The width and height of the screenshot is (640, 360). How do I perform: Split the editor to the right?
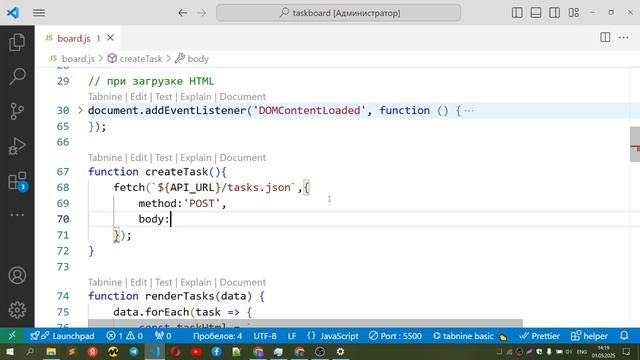coord(605,38)
